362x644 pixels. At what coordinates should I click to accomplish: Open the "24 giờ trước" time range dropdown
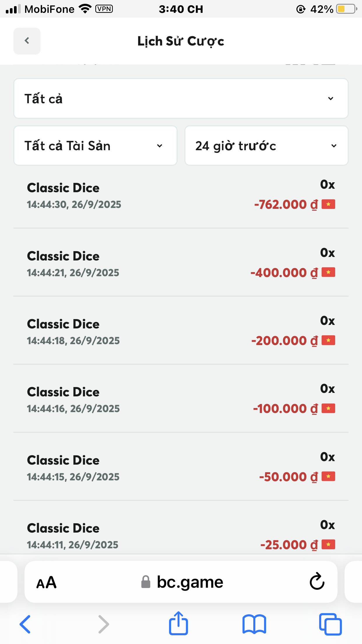point(266,146)
